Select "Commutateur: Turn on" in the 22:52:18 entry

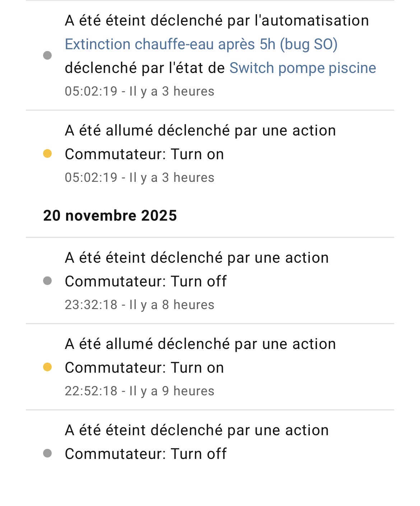(x=144, y=368)
